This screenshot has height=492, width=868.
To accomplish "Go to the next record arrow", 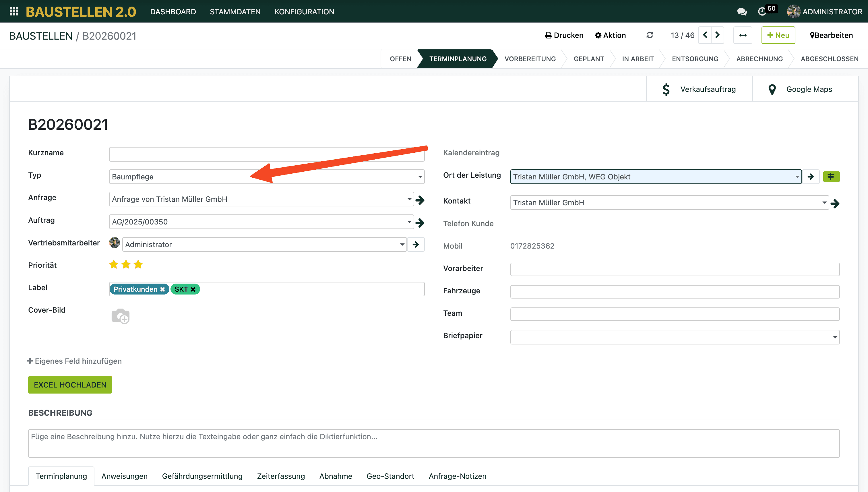I will pos(717,35).
